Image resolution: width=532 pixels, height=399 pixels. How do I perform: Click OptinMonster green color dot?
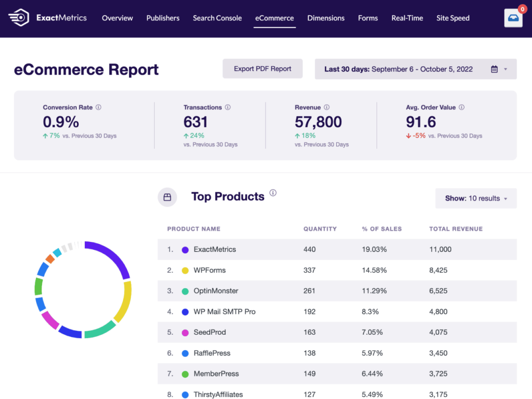click(185, 291)
